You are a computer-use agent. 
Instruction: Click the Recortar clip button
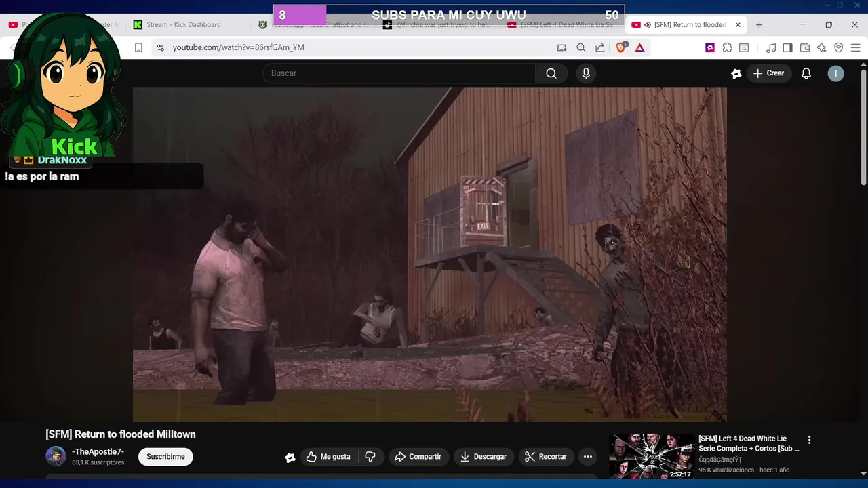pyautogui.click(x=546, y=457)
